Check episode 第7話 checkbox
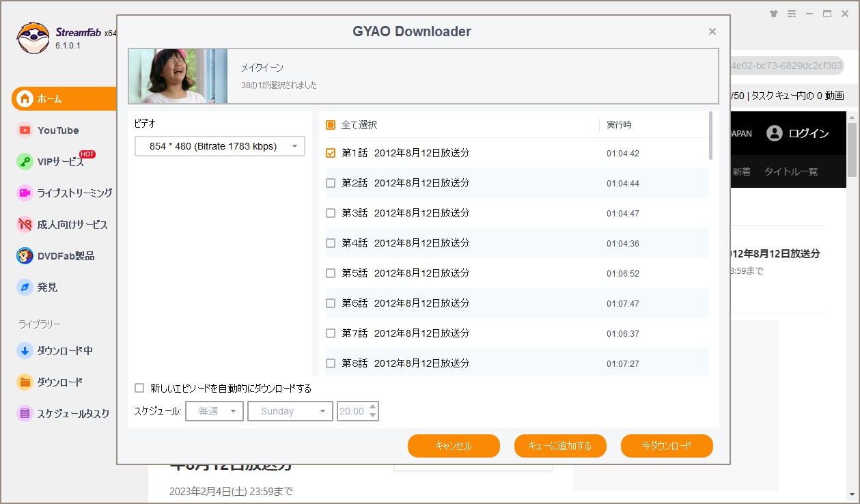Screen dimensions: 860x504 pyautogui.click(x=331, y=333)
